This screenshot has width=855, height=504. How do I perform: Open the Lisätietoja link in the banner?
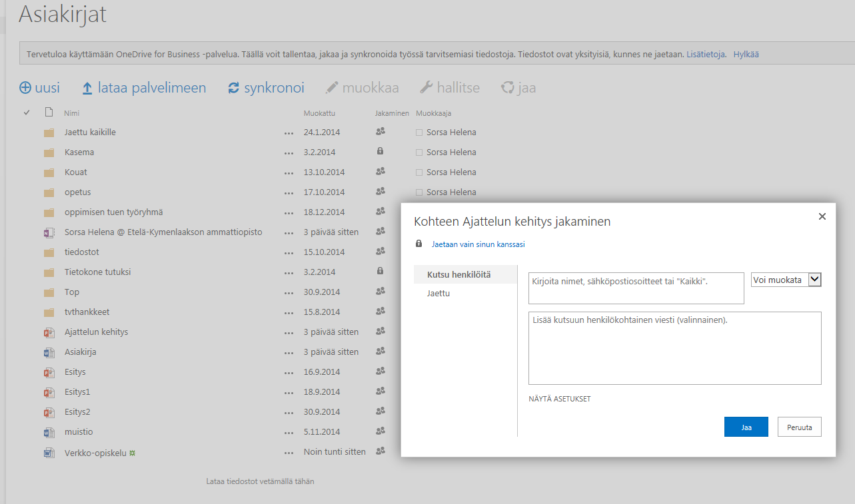coord(706,55)
